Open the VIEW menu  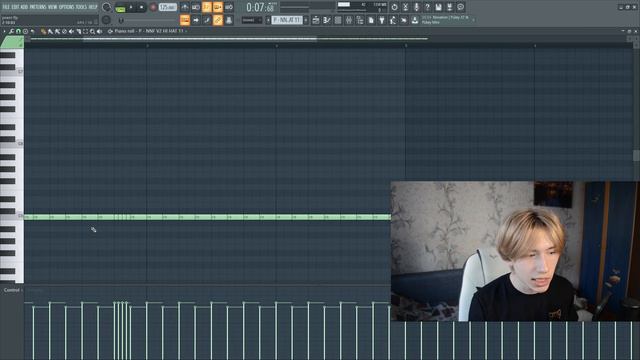coord(53,7)
